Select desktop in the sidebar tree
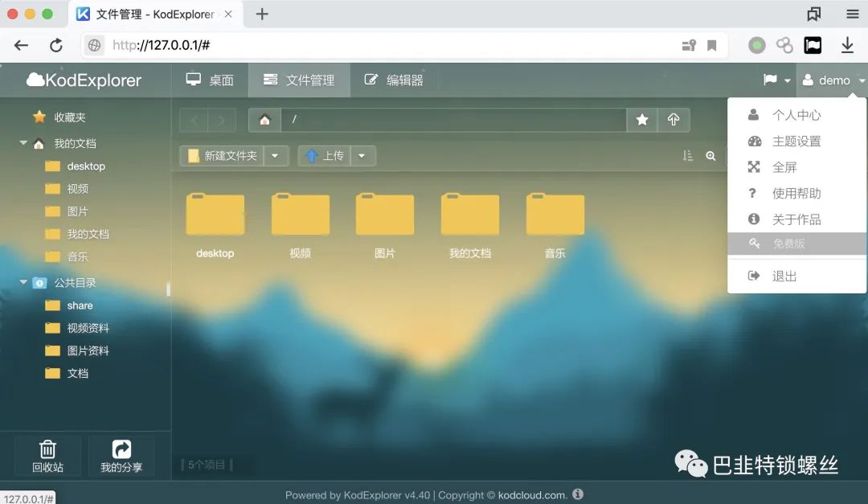The height and width of the screenshot is (504, 868). click(x=76, y=166)
